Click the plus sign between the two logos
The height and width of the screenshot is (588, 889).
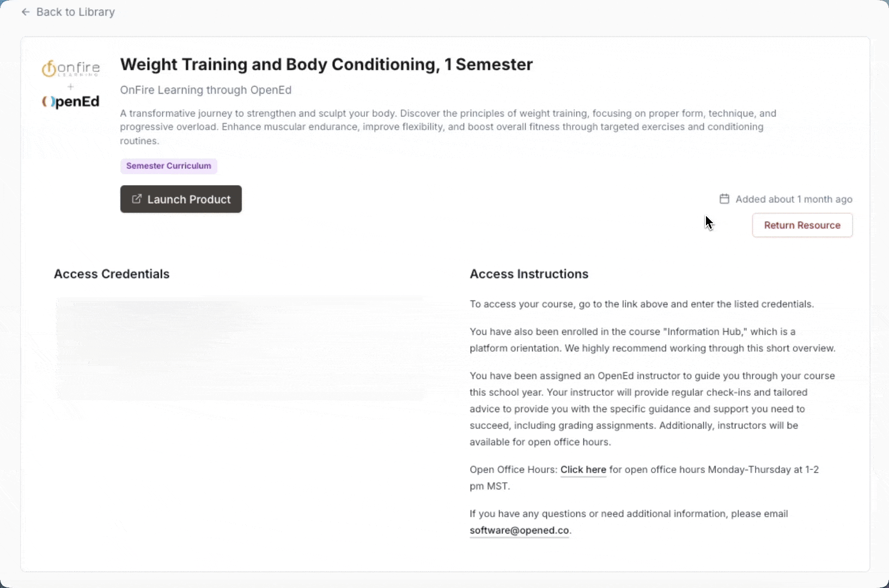pyautogui.click(x=70, y=87)
